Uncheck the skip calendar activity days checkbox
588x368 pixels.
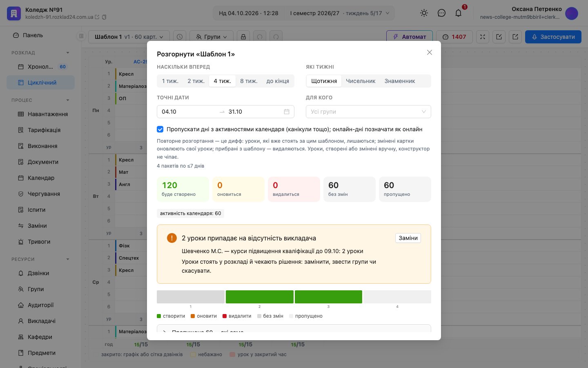[x=160, y=129]
